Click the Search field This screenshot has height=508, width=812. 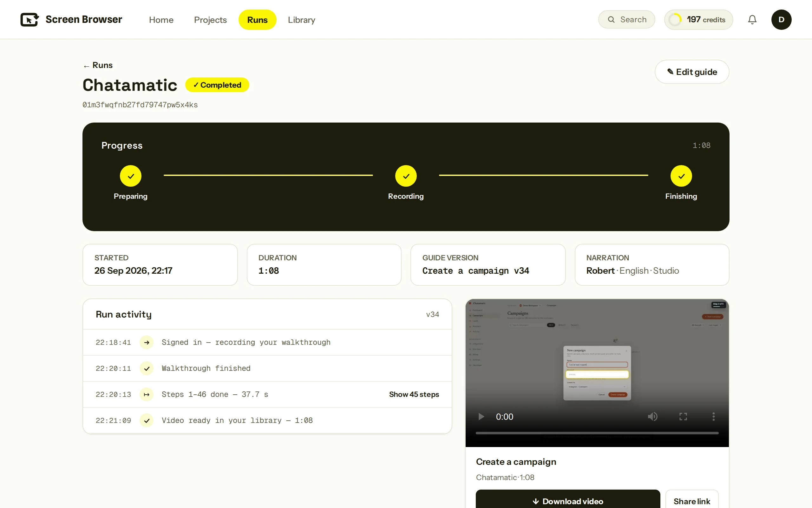point(626,19)
